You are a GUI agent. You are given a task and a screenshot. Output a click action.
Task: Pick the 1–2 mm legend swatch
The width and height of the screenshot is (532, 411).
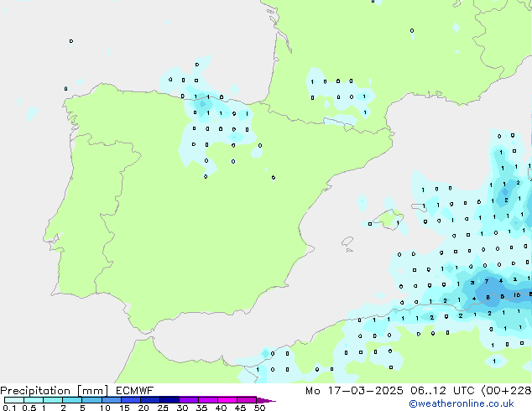point(53,400)
